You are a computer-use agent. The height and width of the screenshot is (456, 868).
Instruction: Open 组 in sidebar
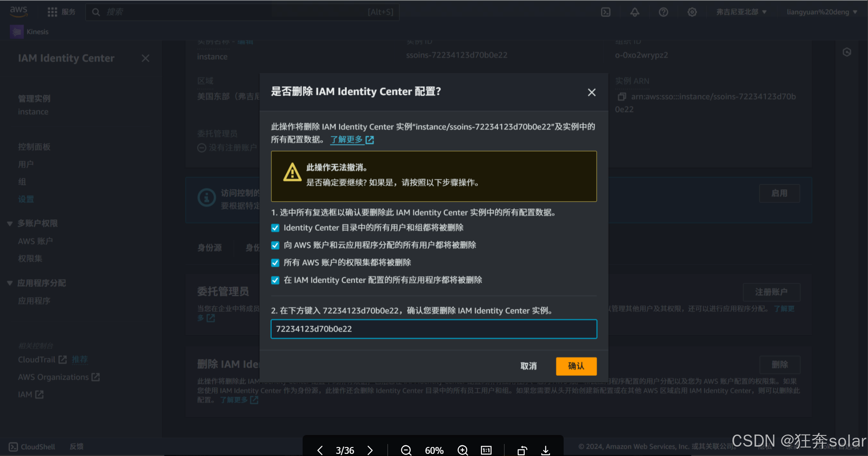coord(22,182)
